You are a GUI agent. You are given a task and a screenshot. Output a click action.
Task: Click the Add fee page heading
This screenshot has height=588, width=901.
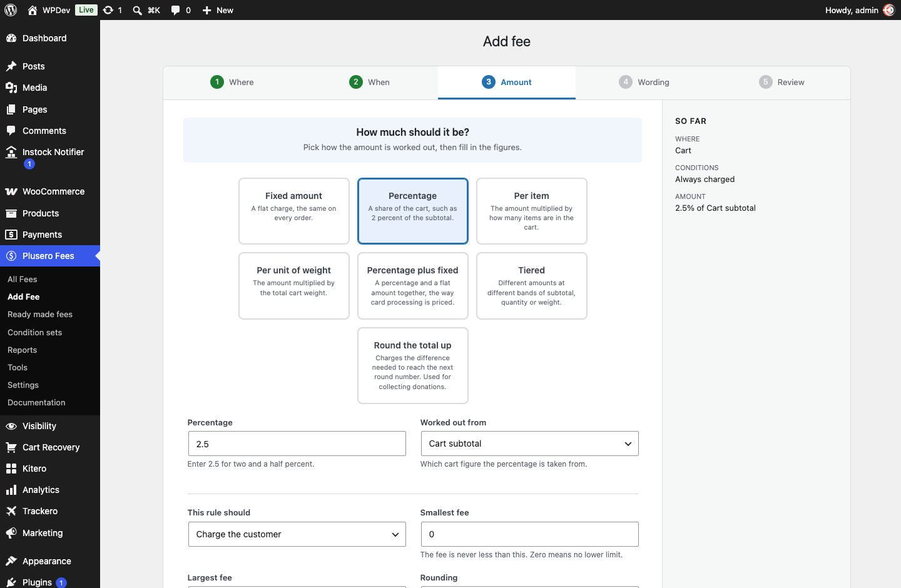point(507,41)
